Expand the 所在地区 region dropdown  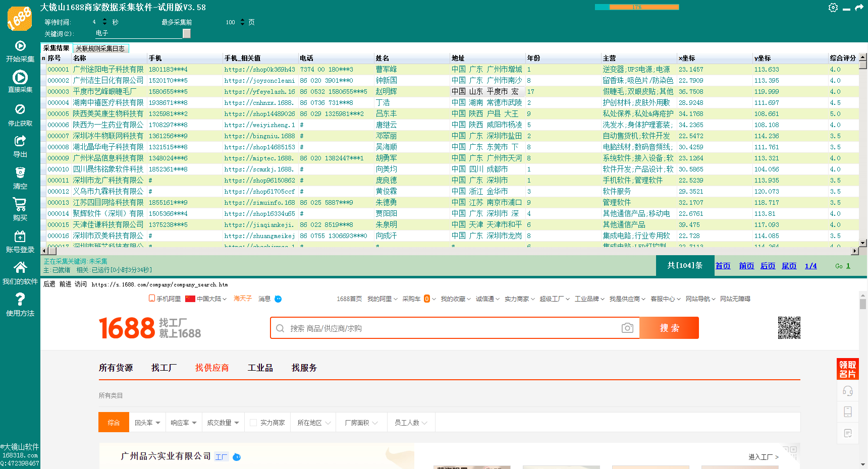(x=313, y=423)
